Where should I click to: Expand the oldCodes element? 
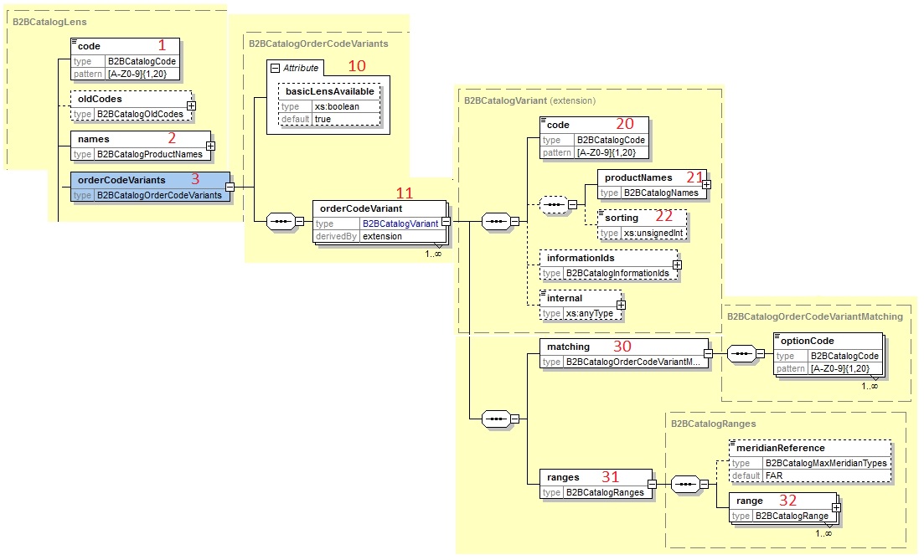coord(191,105)
